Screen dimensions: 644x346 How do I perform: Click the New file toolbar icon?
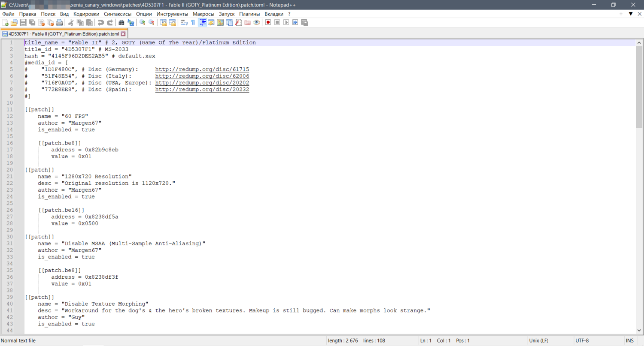(5, 22)
